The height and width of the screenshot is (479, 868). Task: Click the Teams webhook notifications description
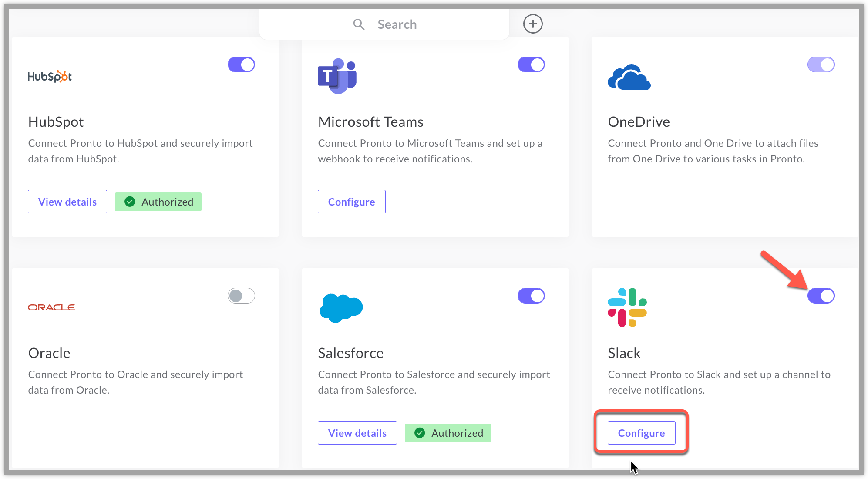click(x=430, y=151)
